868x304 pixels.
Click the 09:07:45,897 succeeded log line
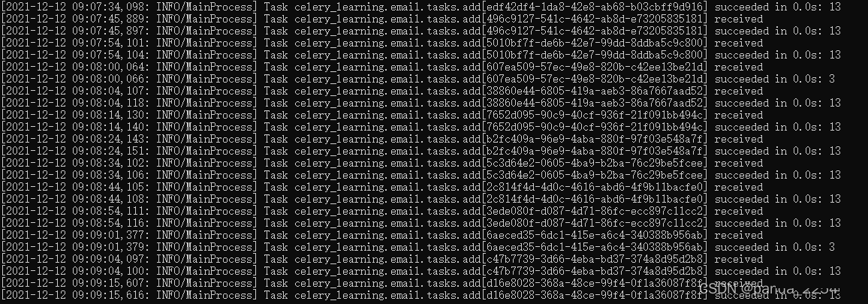(x=420, y=31)
